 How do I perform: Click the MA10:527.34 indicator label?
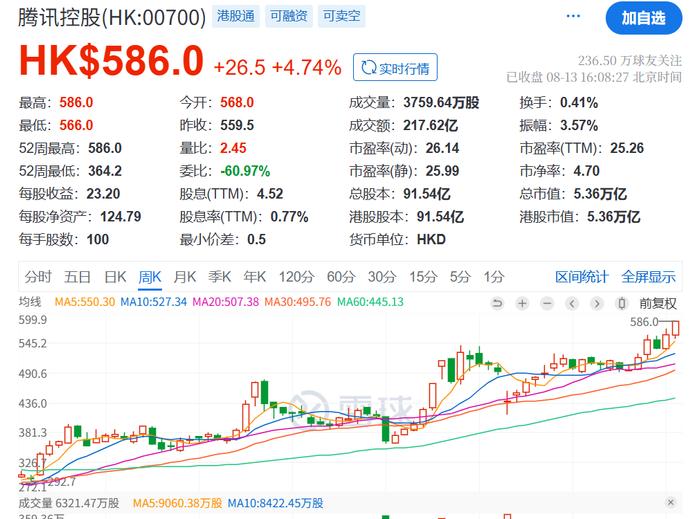pyautogui.click(x=154, y=302)
